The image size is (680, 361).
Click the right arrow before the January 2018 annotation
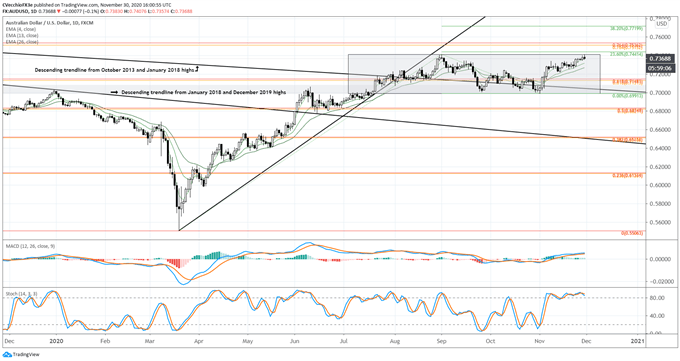pyautogui.click(x=114, y=92)
